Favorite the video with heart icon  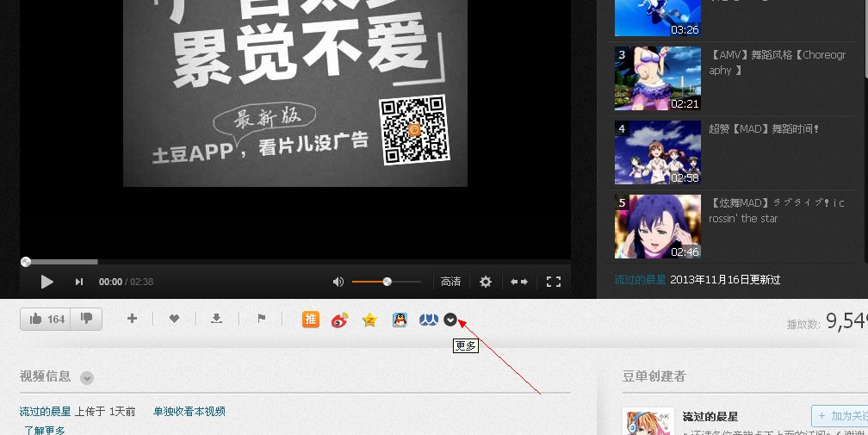coord(174,318)
